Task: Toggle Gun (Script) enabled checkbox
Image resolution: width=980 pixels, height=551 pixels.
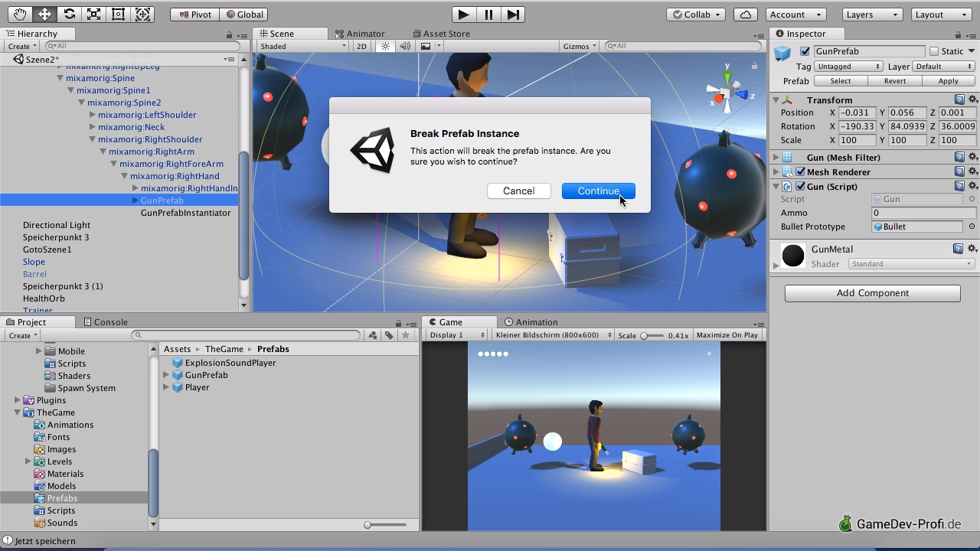Action: point(800,186)
